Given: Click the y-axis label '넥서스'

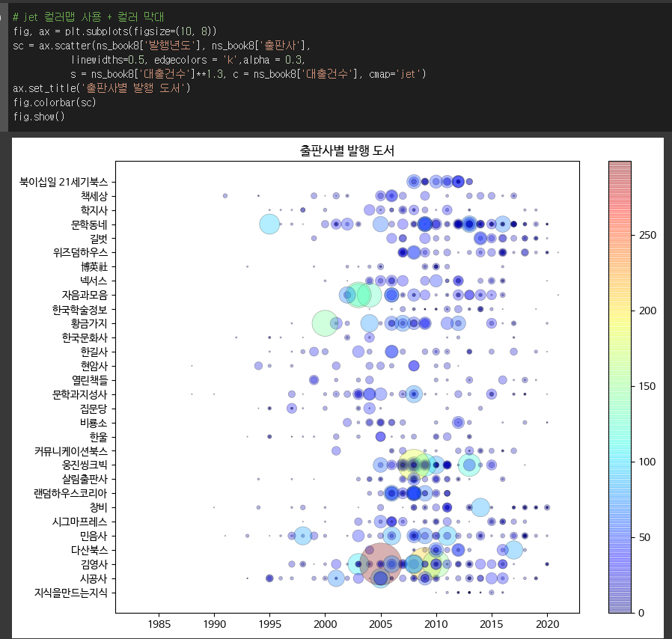Looking at the screenshot, I should click(94, 281).
